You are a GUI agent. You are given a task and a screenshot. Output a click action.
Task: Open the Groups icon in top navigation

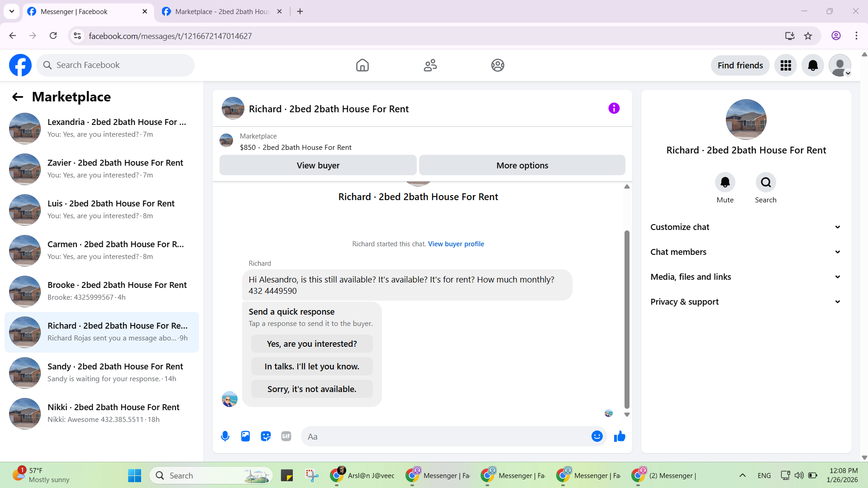pos(497,65)
